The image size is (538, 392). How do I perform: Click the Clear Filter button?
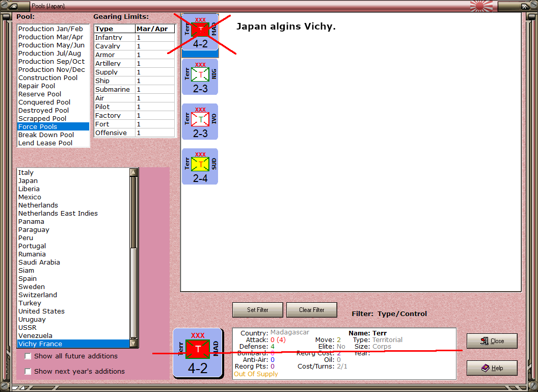(x=312, y=310)
